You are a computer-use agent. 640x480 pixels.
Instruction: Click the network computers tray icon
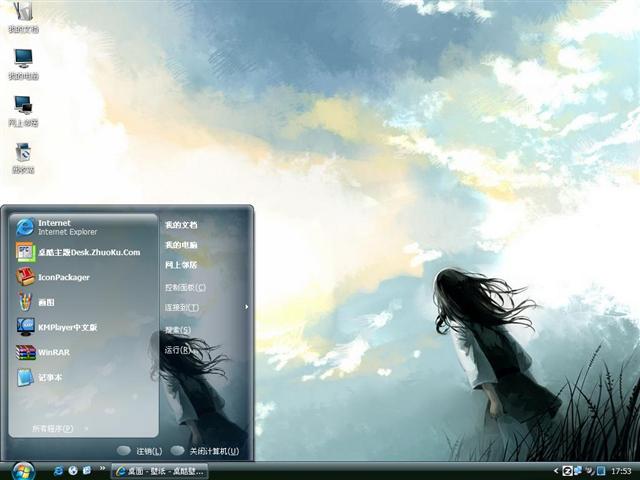click(x=578, y=471)
